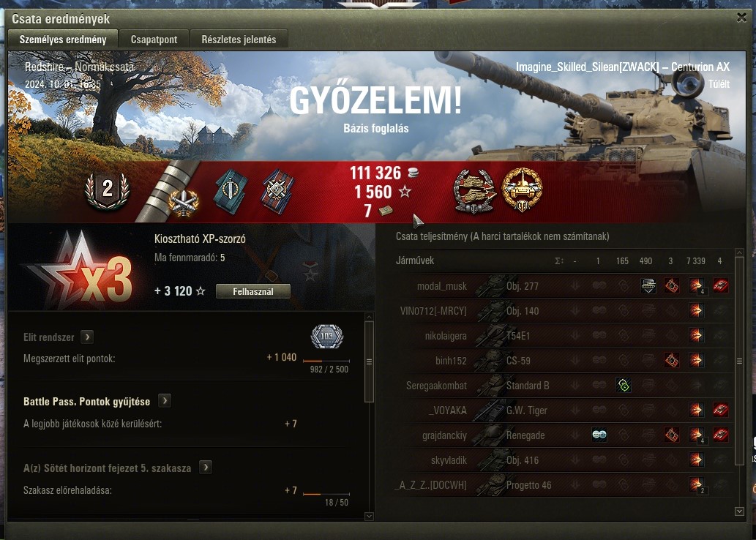Select the teal dagger ribbon medal
The width and height of the screenshot is (756, 540).
pos(231,190)
